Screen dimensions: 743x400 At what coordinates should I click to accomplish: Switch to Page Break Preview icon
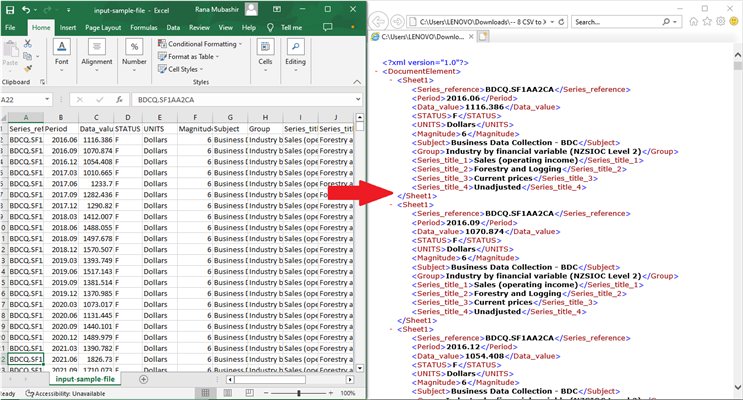tap(250, 393)
